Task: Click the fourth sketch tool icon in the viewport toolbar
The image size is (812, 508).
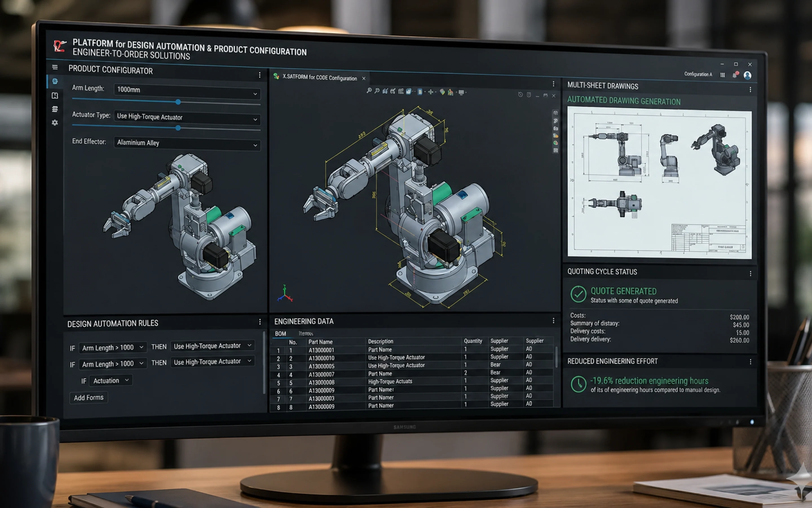Action: [x=392, y=91]
